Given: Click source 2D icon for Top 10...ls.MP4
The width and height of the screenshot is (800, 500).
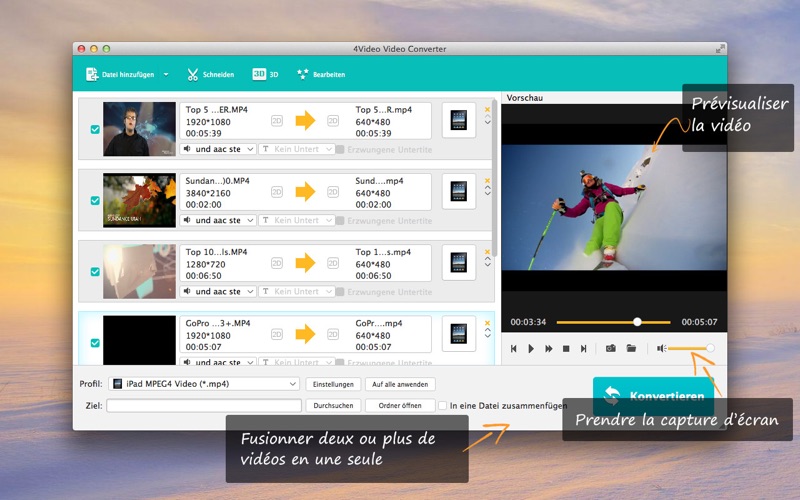Looking at the screenshot, I should tap(277, 263).
